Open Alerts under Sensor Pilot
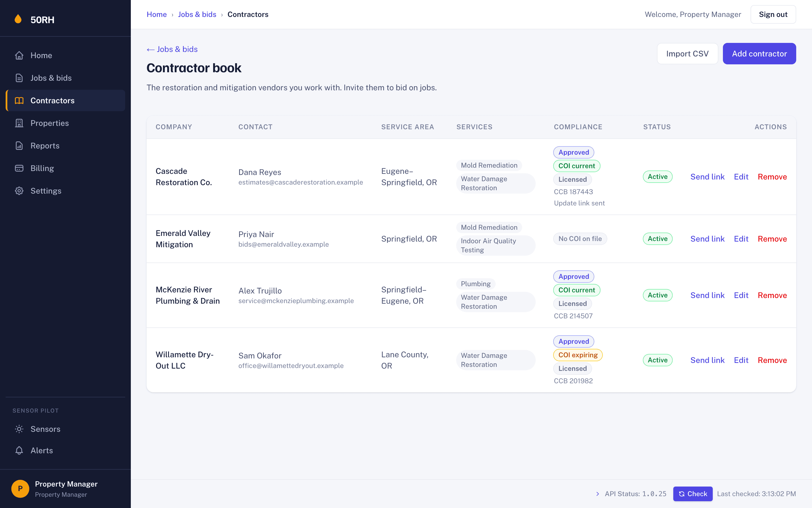 tap(65, 450)
